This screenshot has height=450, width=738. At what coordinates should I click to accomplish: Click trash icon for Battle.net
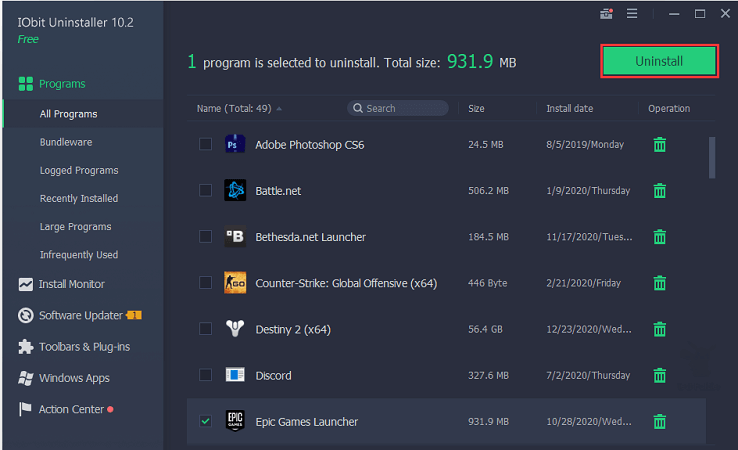click(x=659, y=191)
